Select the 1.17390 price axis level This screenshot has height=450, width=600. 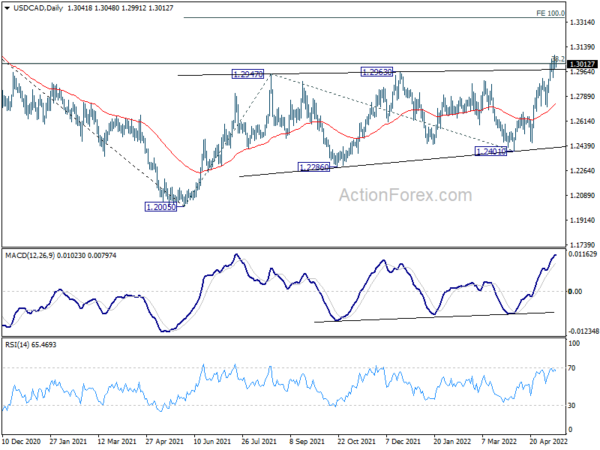(x=582, y=244)
